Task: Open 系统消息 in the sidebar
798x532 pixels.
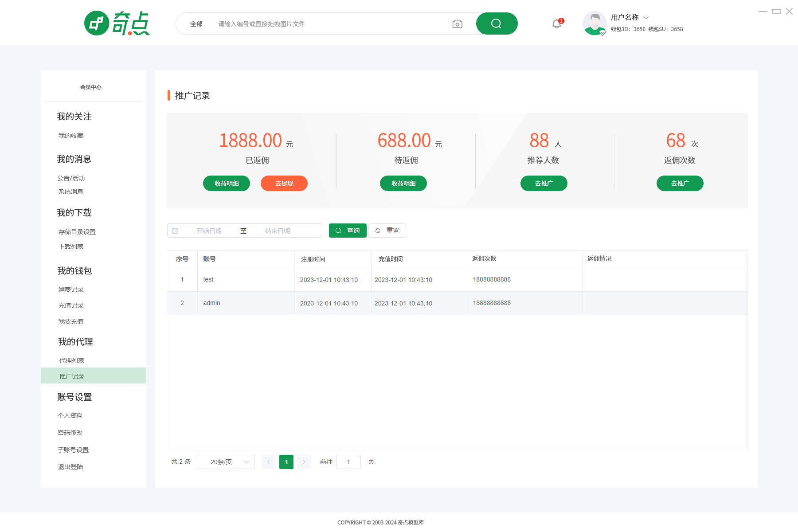Action: pyautogui.click(x=71, y=192)
